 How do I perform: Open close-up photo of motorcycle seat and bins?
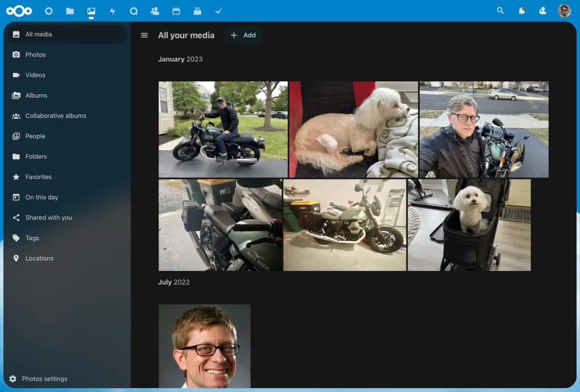[x=220, y=225]
